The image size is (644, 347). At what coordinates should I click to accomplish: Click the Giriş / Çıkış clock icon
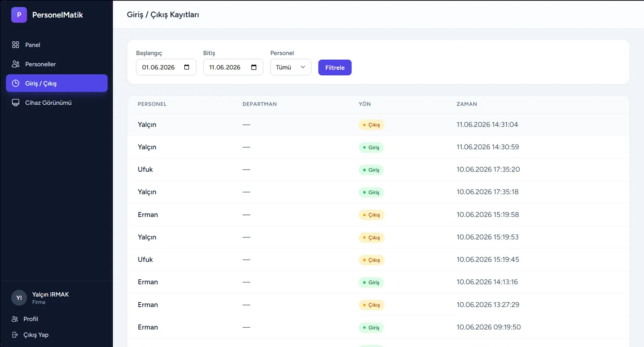point(16,83)
